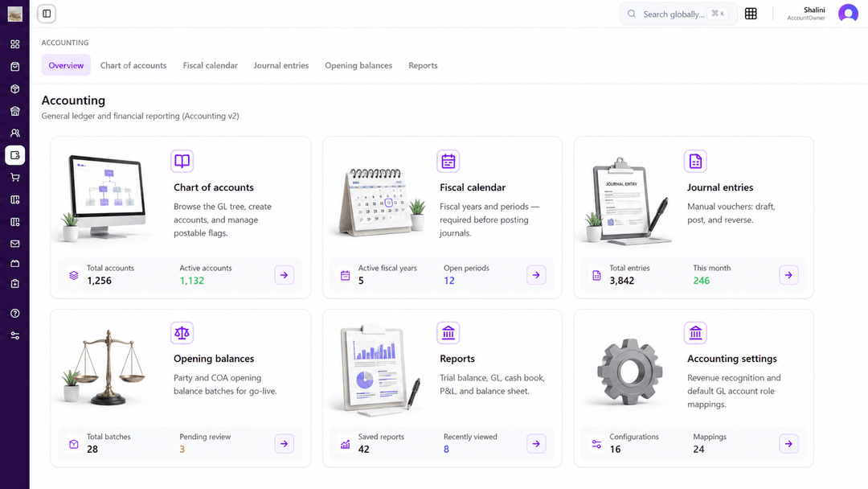Open the people/users icon in sidebar
This screenshot has width=868, height=489.
click(x=15, y=133)
